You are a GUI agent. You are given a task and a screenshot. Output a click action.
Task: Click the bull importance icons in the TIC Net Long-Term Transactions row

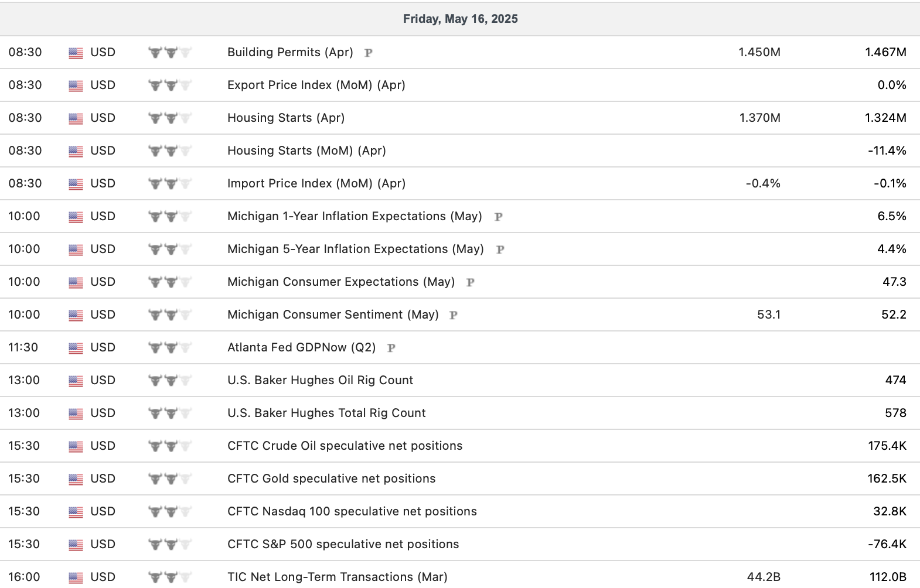coord(170,577)
